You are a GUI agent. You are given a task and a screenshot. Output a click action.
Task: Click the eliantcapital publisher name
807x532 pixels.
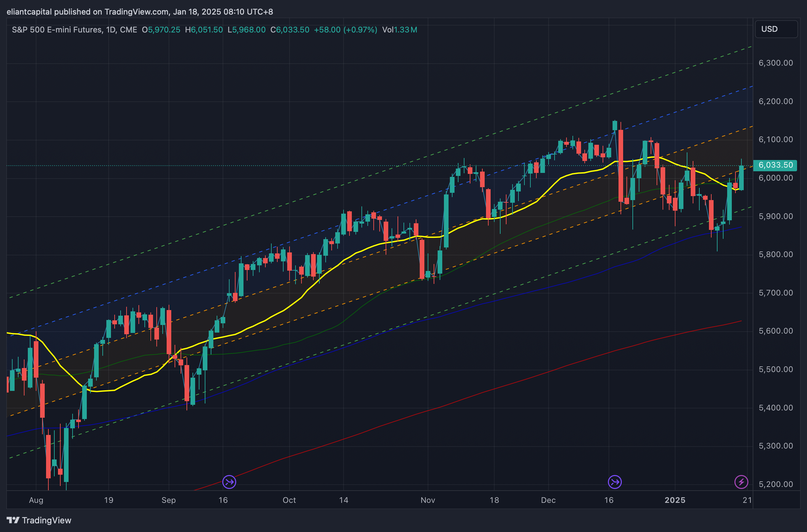pos(29,12)
